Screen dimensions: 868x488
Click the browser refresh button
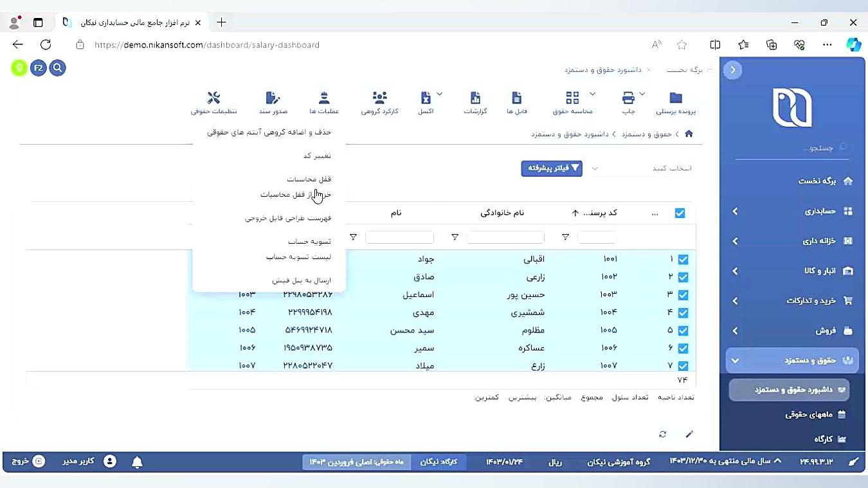pos(46,44)
